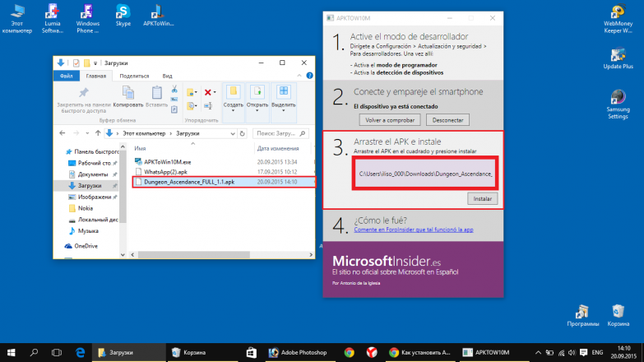
Task: Click Desconectar button
Action: pyautogui.click(x=447, y=120)
